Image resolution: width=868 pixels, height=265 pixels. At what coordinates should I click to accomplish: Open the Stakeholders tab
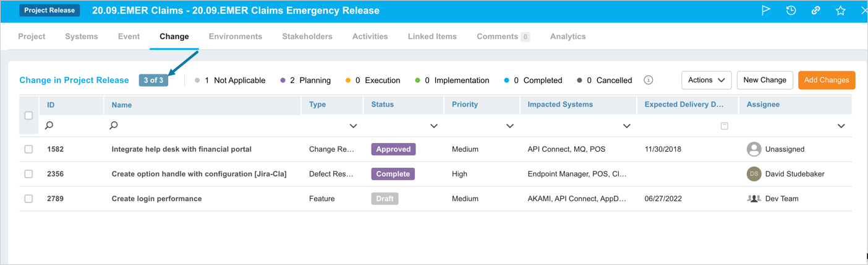[307, 37]
